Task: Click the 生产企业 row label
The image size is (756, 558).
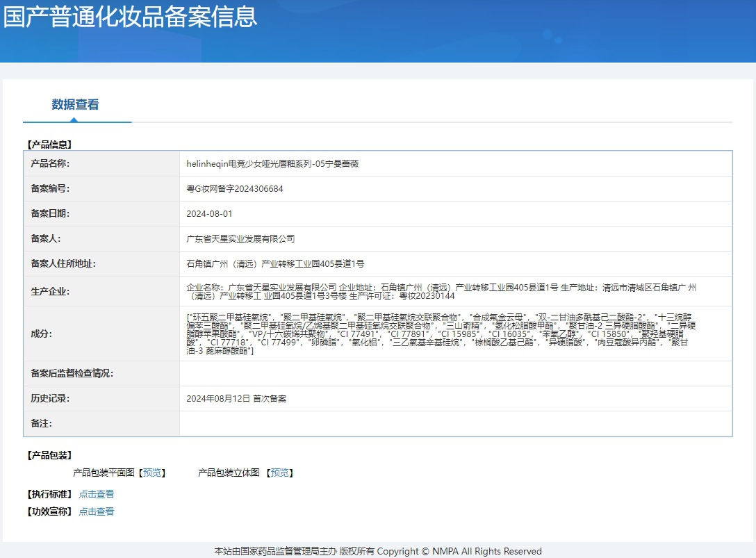Action: coord(50,291)
